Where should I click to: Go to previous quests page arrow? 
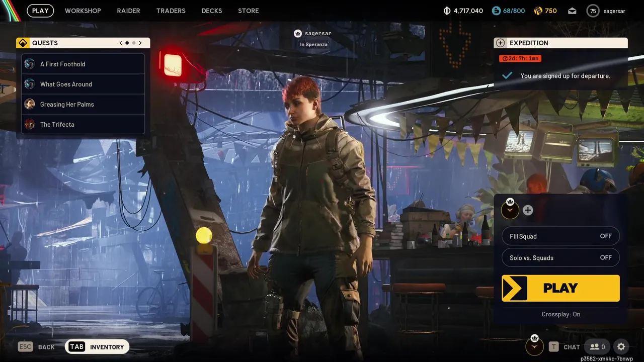121,43
